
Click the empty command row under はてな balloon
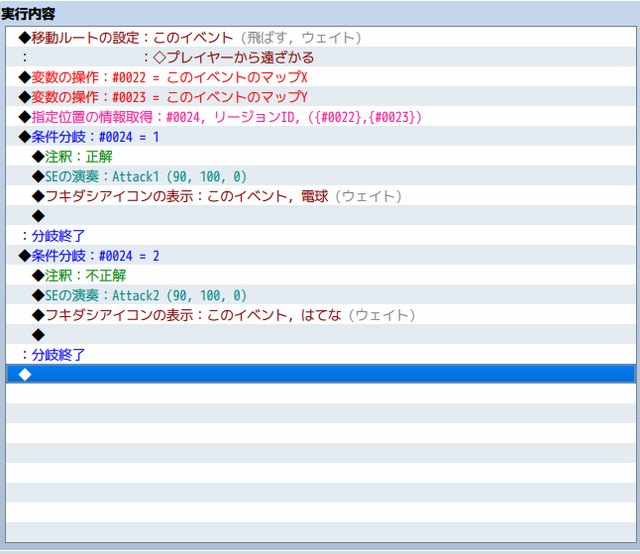tap(321, 335)
